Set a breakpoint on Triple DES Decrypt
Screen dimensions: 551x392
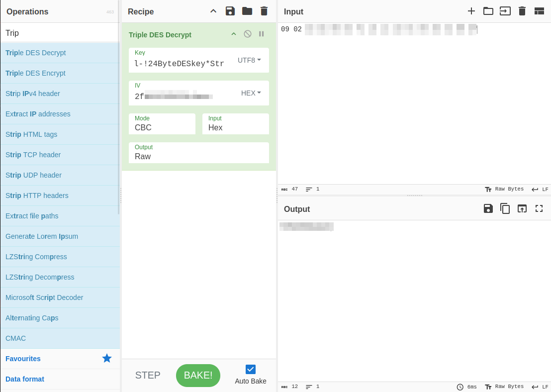[x=262, y=34]
